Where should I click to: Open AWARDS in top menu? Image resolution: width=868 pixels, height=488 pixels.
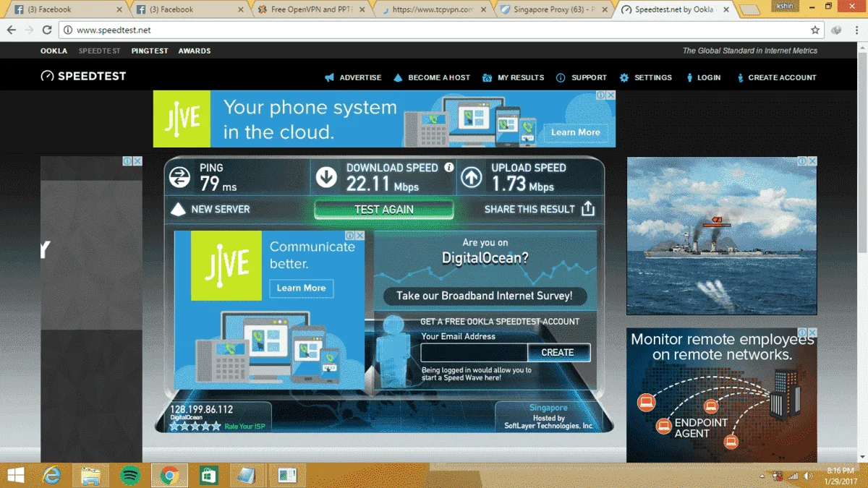coord(195,51)
